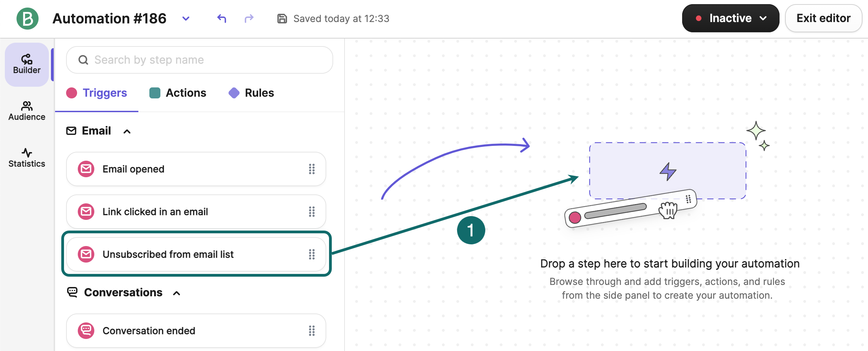Screen dimensions: 868x351
Task: Open the Automation #186 name dropdown
Action: pos(186,19)
